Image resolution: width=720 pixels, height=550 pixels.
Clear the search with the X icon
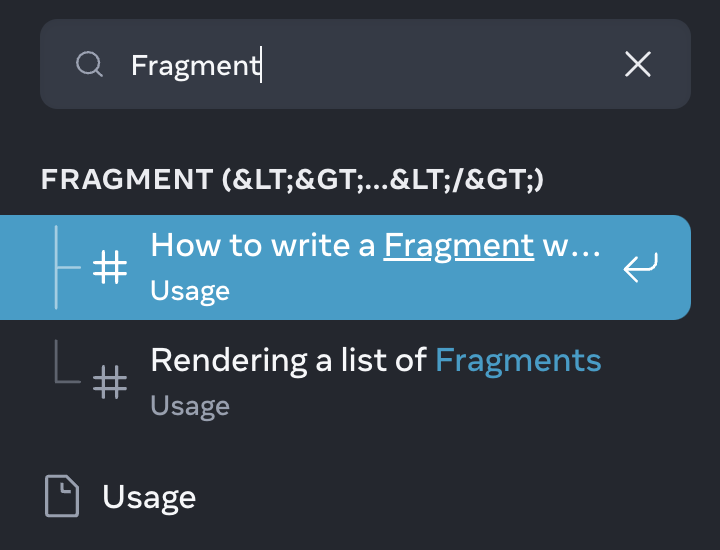point(638,64)
